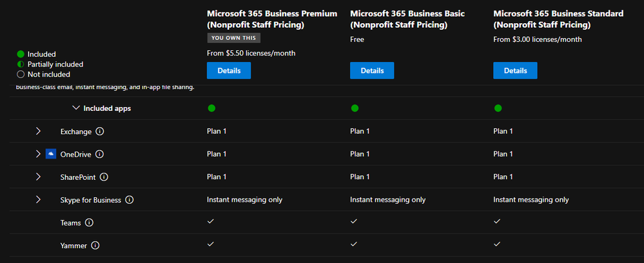Click Business Premium included apps green dot
This screenshot has height=263, width=644.
(x=211, y=108)
